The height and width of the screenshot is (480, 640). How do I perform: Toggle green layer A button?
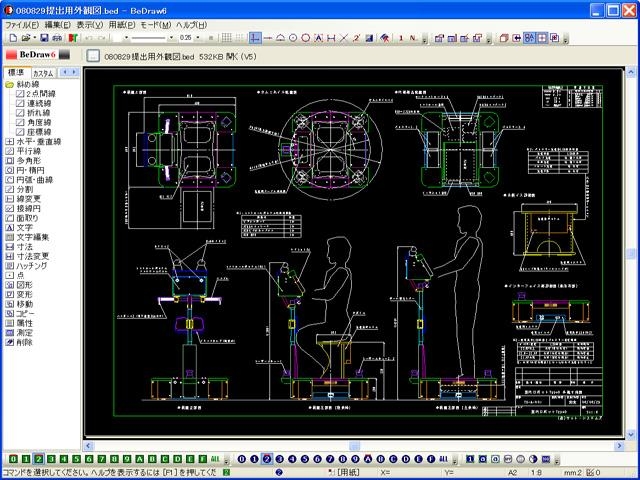pyautogui.click(x=140, y=460)
